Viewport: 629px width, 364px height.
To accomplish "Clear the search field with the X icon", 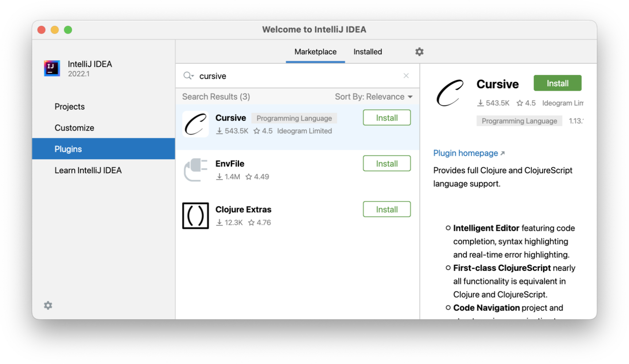I will coord(406,76).
